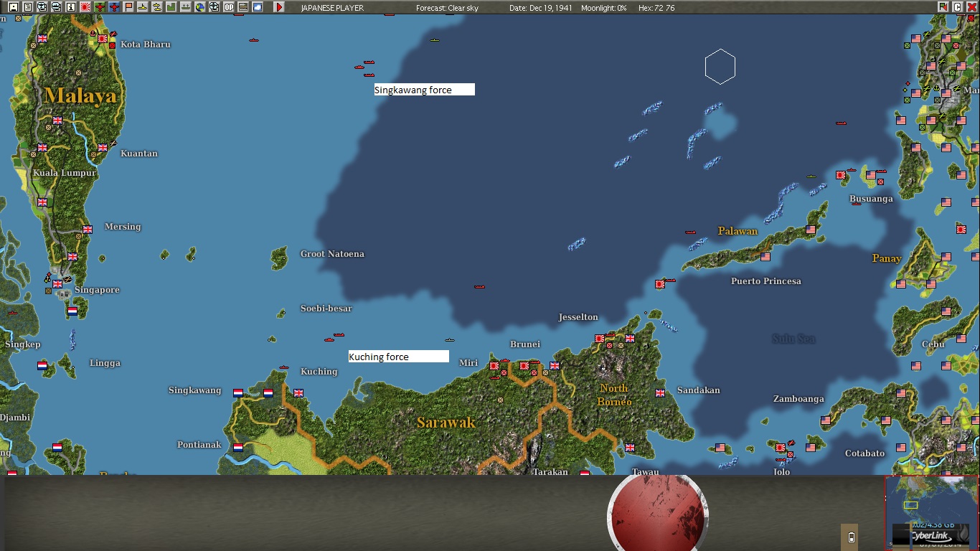
Task: Select the red plane on blue icon
Action: pyautogui.click(x=114, y=7)
